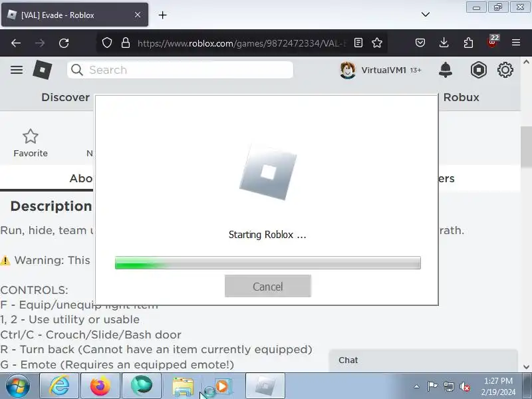Click the Roblox logo home icon

43,70
